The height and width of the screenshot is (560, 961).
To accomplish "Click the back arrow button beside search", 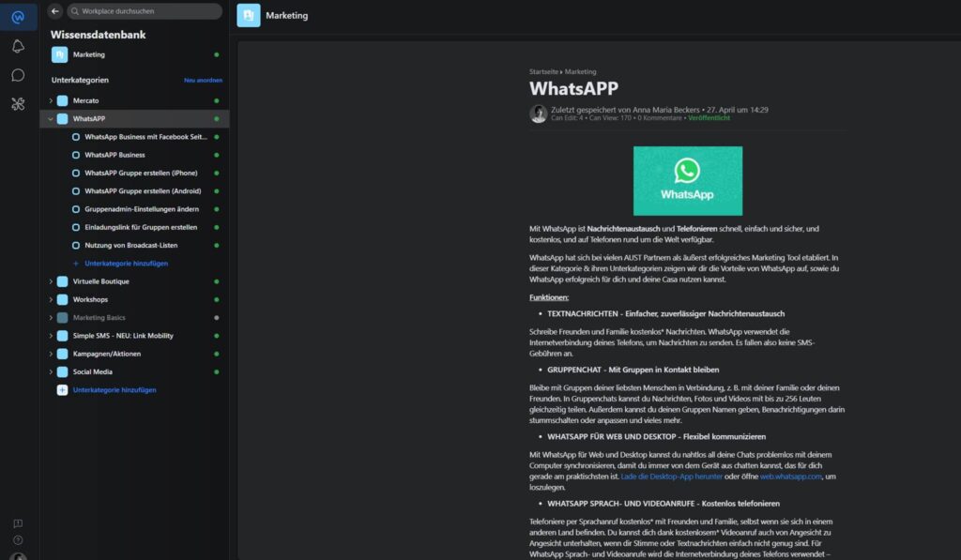I will [x=54, y=11].
